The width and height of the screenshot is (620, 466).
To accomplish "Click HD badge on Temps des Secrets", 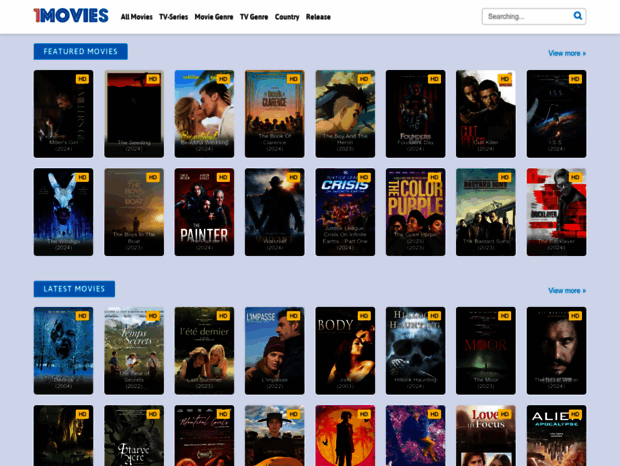I will tap(153, 316).
